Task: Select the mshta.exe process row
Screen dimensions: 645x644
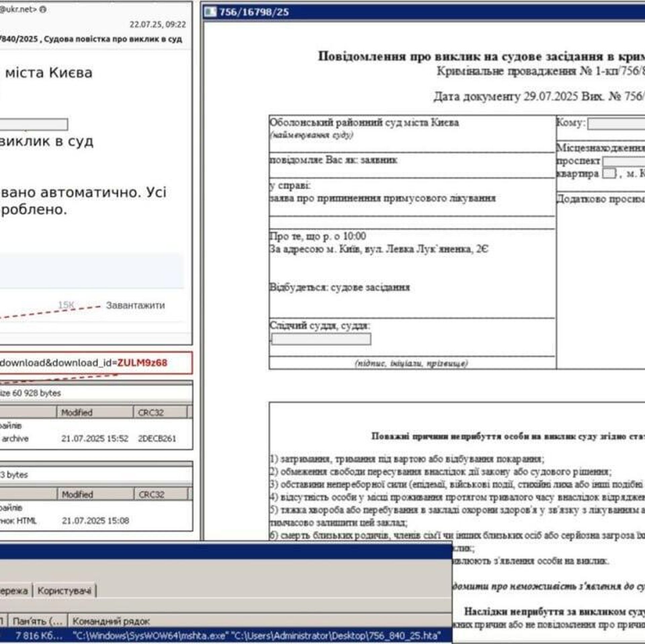Action: click(222, 636)
